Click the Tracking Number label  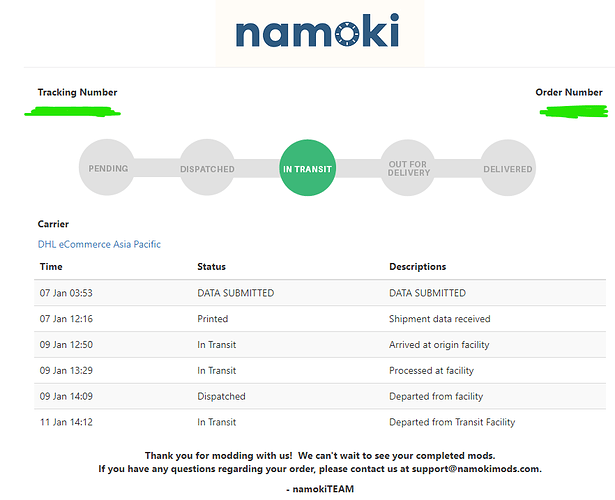tap(77, 93)
